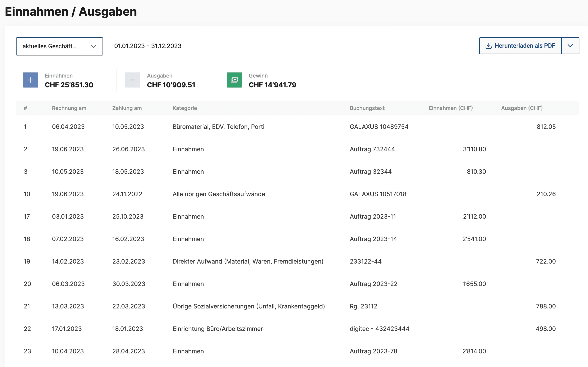Viewport: 588px width, 367px height.
Task: Open the aktuelles Geschäft… period dropdown
Action: coord(59,46)
